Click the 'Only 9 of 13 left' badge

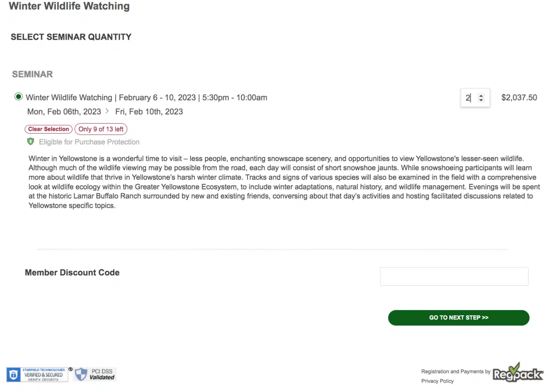101,129
